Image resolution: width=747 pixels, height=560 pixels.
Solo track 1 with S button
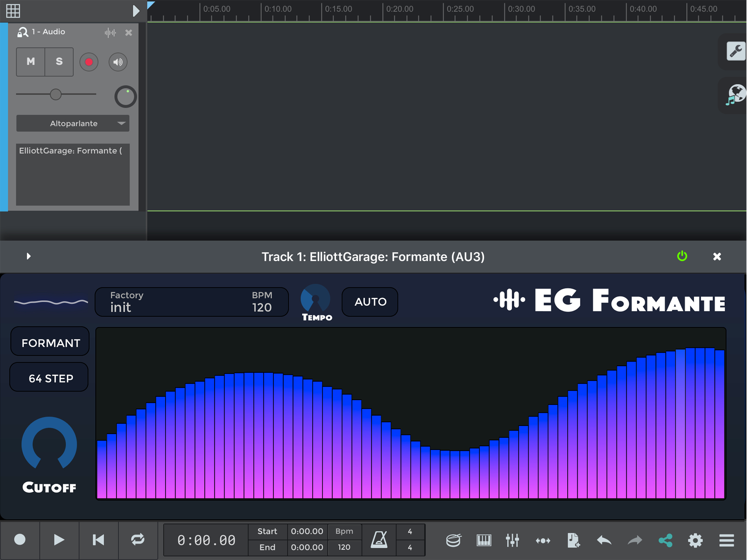[59, 62]
